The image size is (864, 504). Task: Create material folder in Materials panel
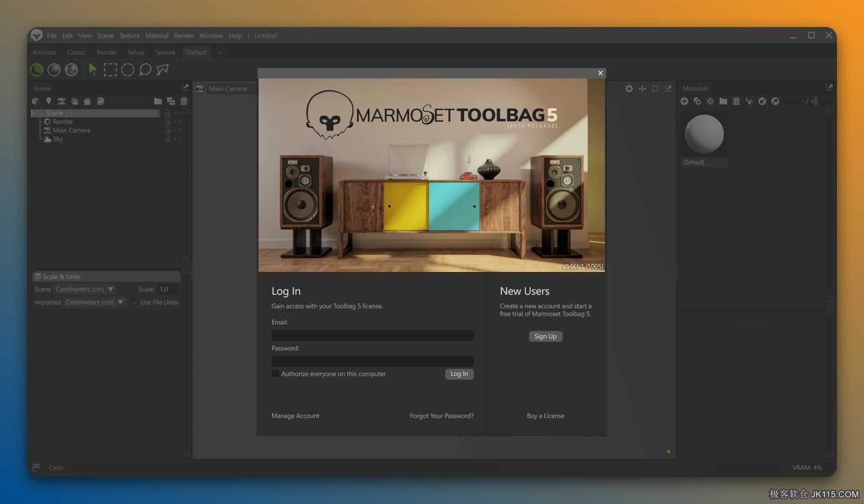click(x=723, y=101)
